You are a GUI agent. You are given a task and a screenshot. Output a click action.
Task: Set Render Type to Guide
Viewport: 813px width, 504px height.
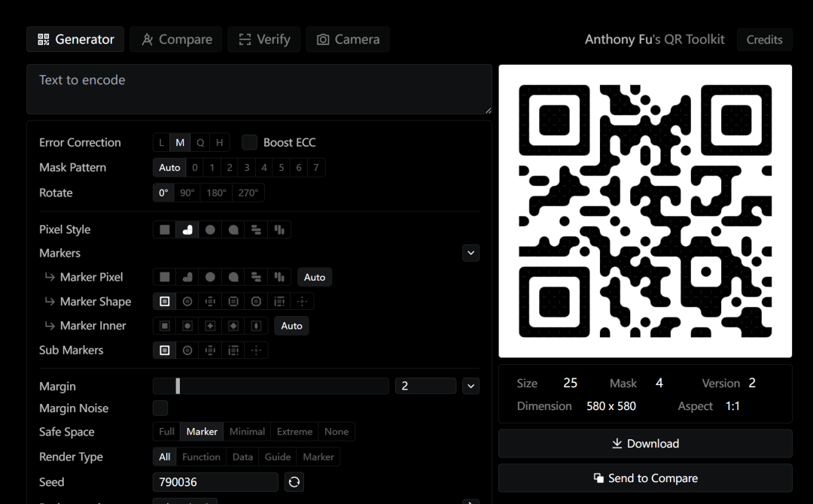pos(277,457)
